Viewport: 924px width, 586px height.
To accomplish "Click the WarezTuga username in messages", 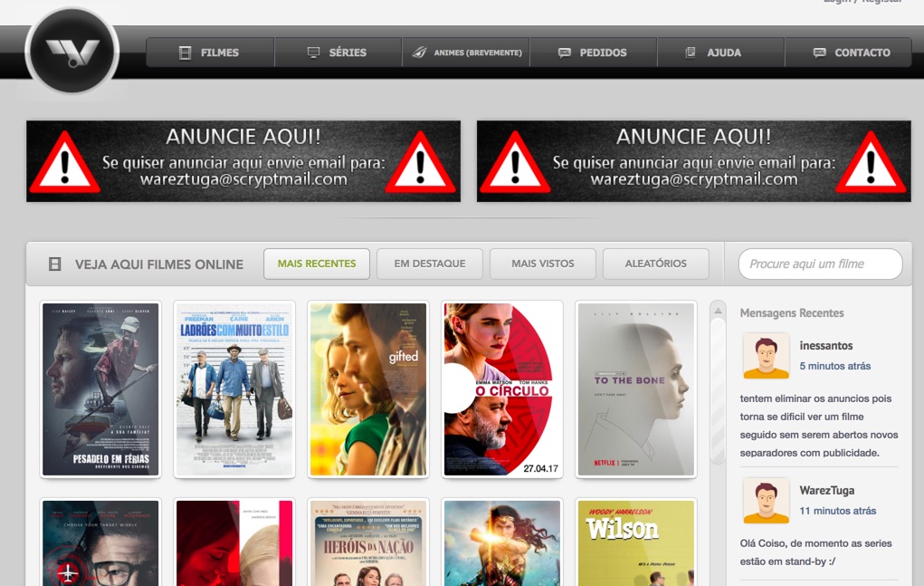I will click(827, 491).
